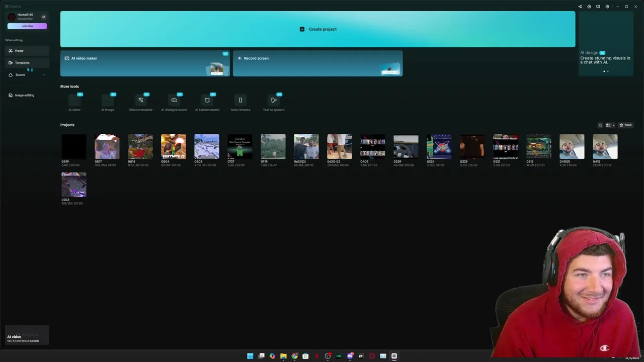644x362 pixels.
Task: Click the Create project button
Action: (x=318, y=29)
